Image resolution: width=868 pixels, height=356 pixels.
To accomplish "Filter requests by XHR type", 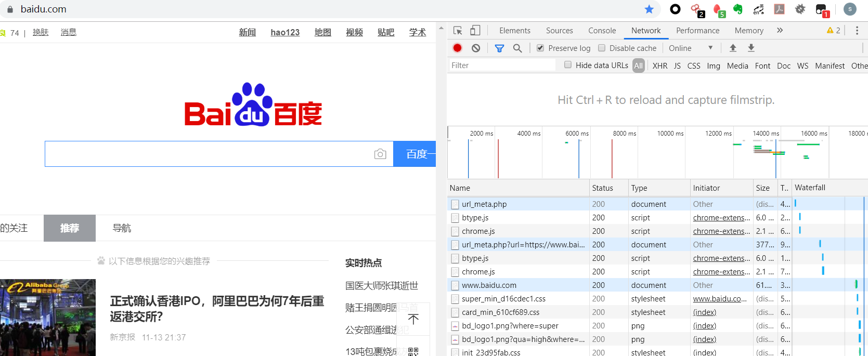I will tap(660, 65).
